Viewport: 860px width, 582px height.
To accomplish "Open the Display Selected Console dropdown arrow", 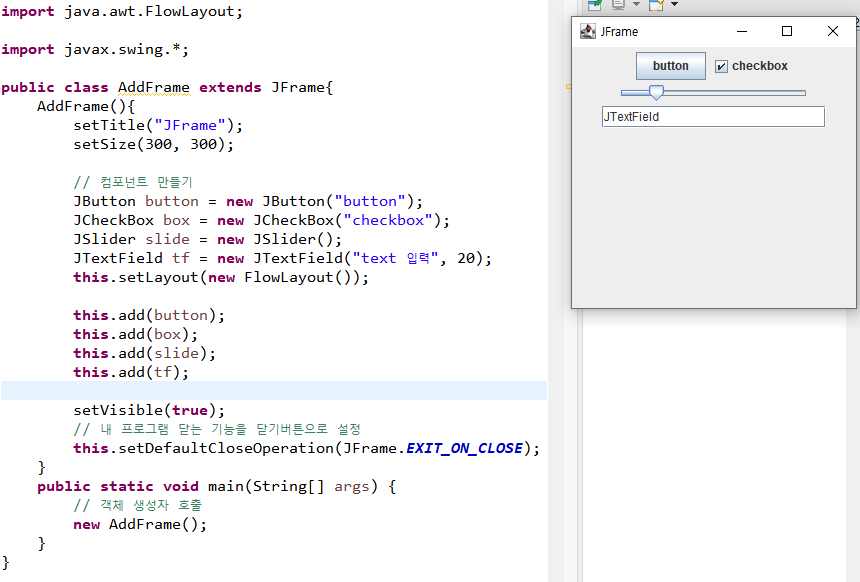I will [x=636, y=4].
